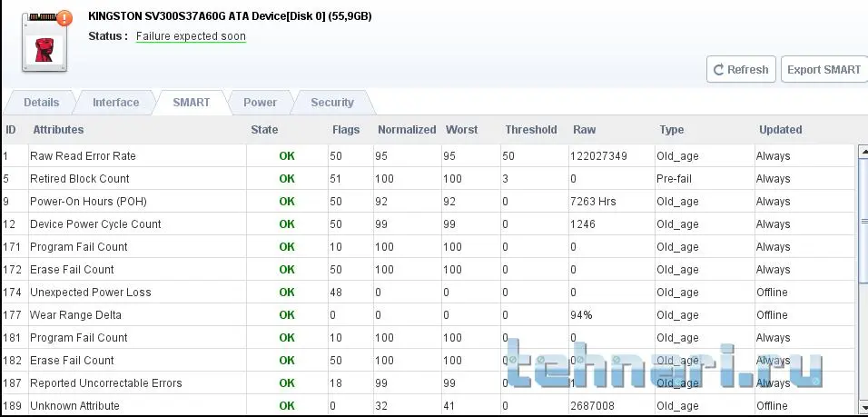Click threshold value 3 of Retired Block Count
The width and height of the screenshot is (868, 417).
tap(505, 179)
